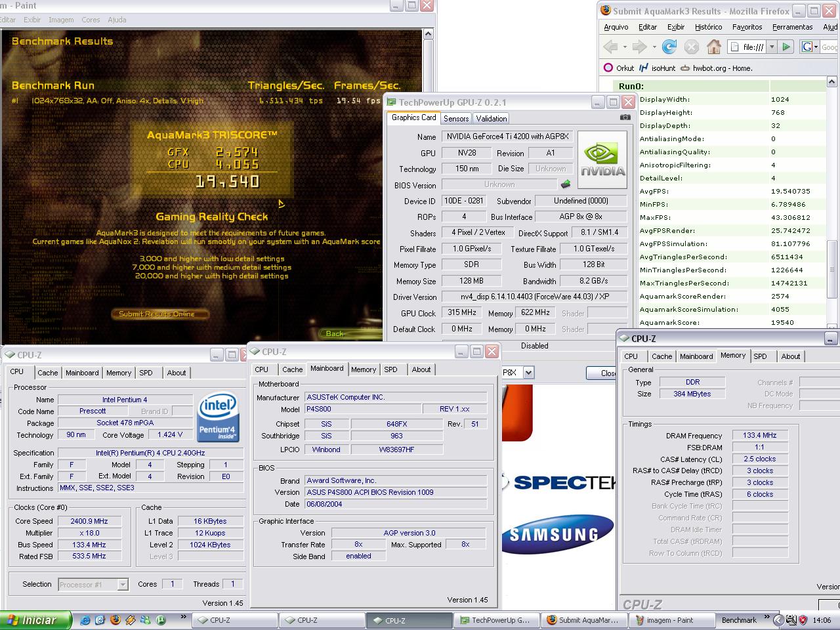Open the search engine chooser arrow

816,47
